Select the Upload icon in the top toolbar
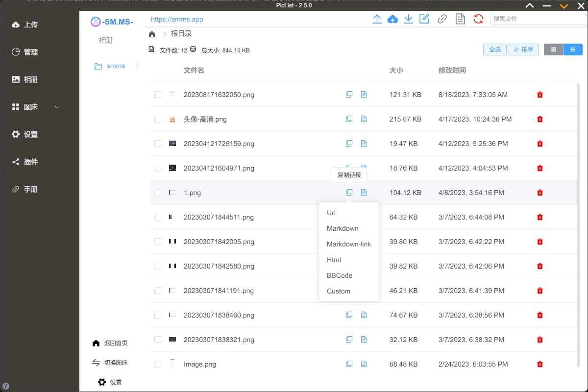The image size is (588, 392). pos(377,19)
